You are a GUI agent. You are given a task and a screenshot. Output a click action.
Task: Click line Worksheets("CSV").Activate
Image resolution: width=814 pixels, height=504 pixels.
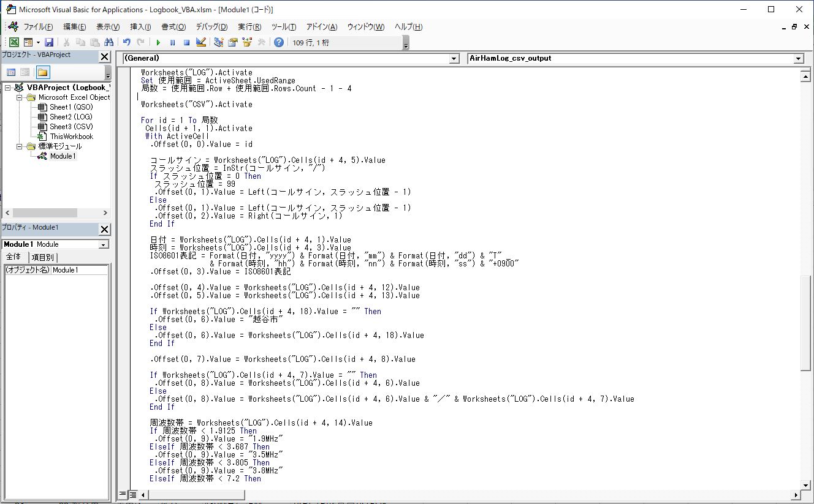[197, 105]
